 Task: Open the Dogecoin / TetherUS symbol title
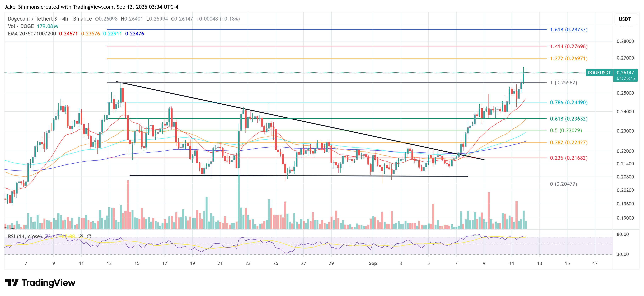(x=32, y=19)
